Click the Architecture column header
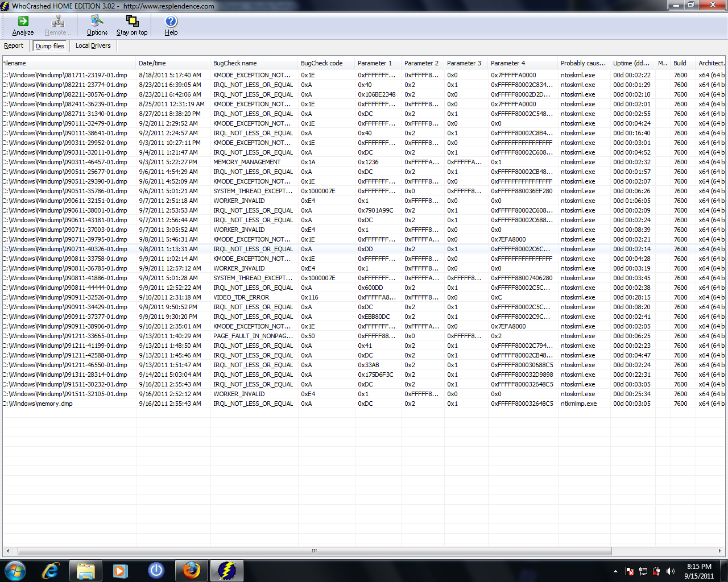728x582 pixels. click(712, 63)
